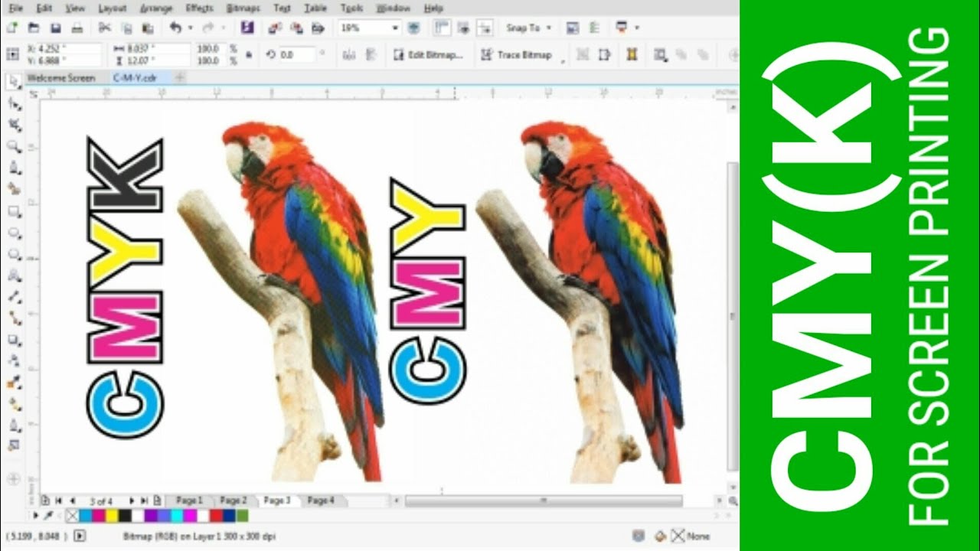Select the Artistic Media tool
Viewport: 980px width, 551px height.
point(13,188)
